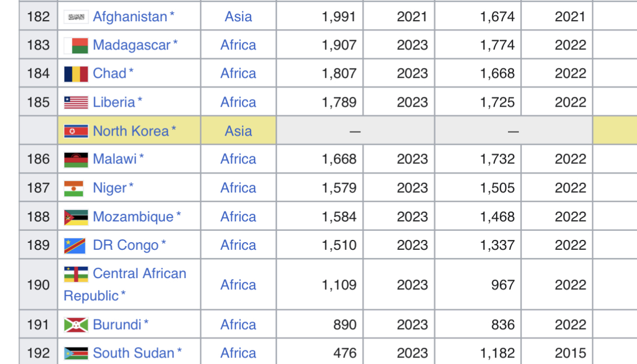Click the Asia link in North Korea row
The height and width of the screenshot is (364, 637).
click(238, 131)
